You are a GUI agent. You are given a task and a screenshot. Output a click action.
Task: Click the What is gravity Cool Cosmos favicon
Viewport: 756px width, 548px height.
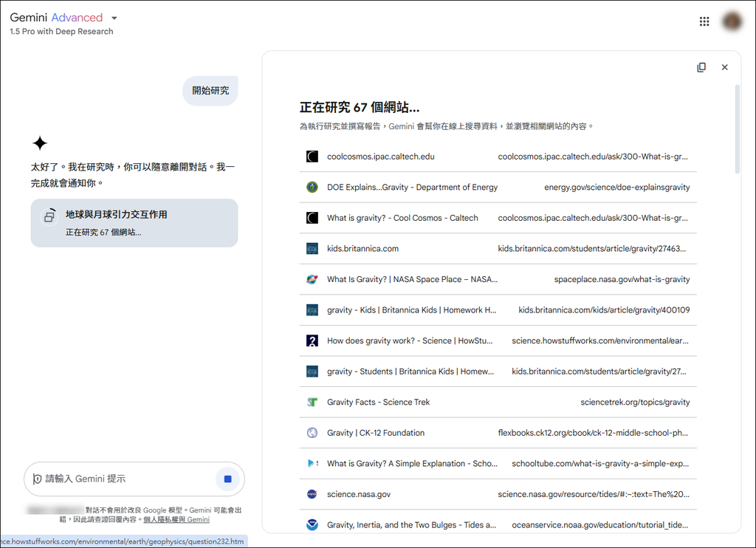(x=312, y=218)
